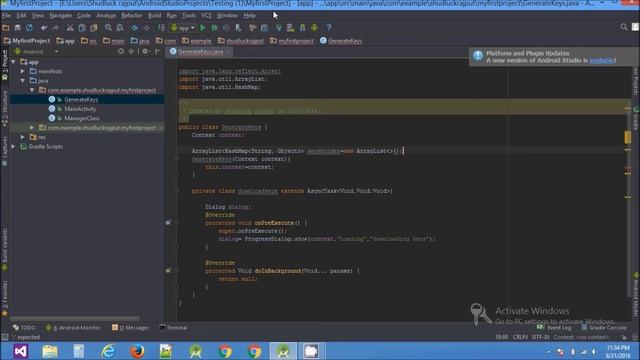Open the AVD Manager toolbar icon
Image resolution: width=640 pixels, height=360 pixels.
(x=291, y=28)
